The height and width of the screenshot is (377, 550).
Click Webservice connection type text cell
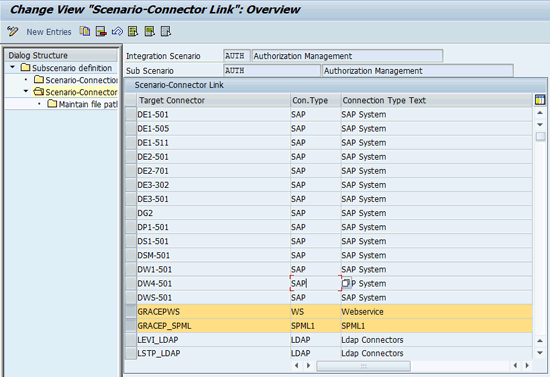click(x=436, y=311)
